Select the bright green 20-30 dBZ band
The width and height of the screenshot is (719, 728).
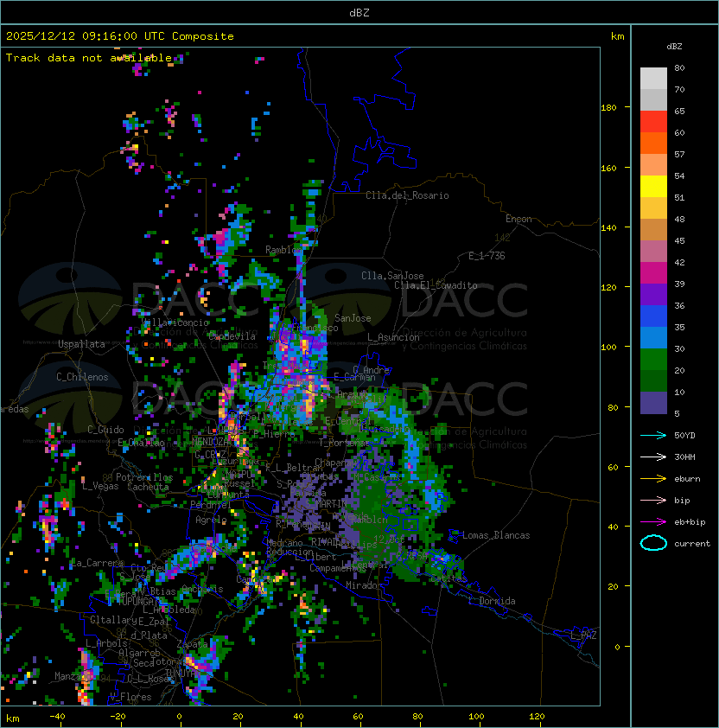coord(653,360)
